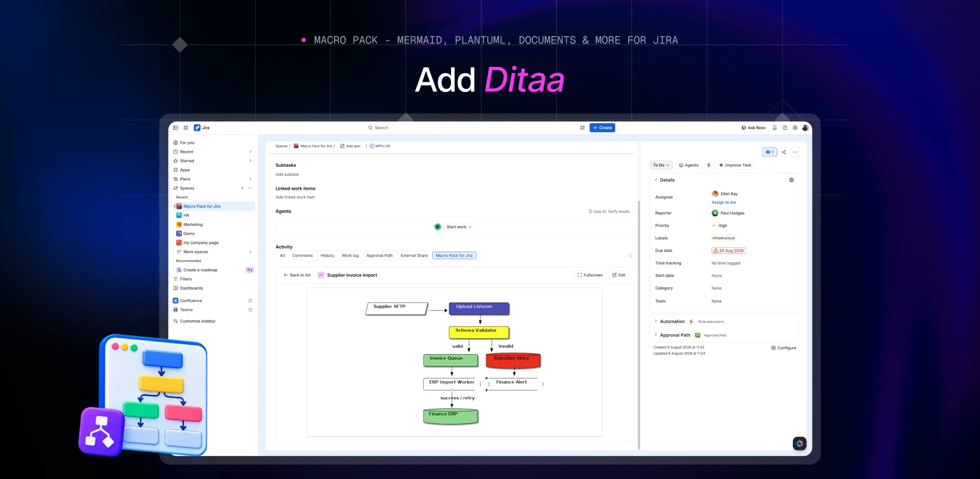Switch to the History activity tab
Screen dimensions: 980x479
coord(327,256)
